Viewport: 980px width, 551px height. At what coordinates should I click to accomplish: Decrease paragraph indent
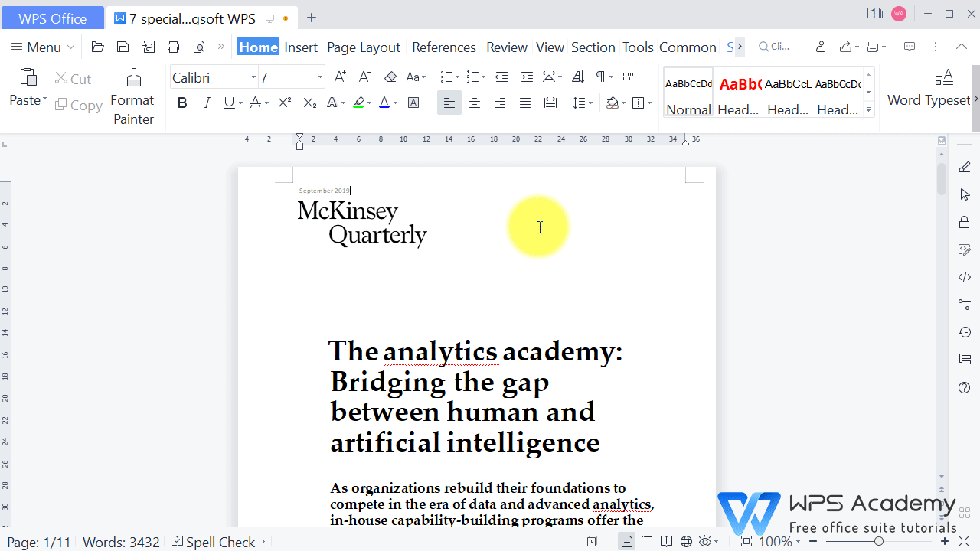(501, 77)
